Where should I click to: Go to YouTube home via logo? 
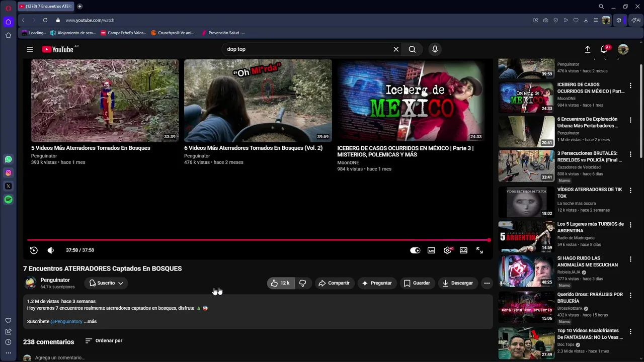pyautogui.click(x=57, y=49)
